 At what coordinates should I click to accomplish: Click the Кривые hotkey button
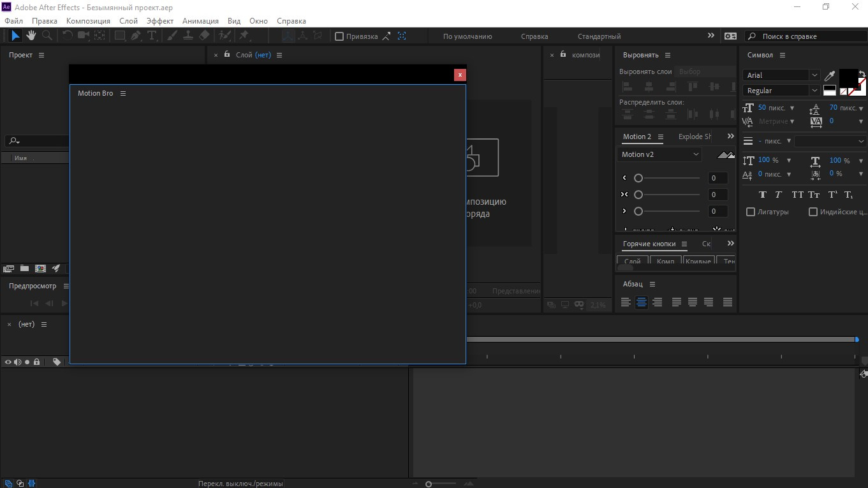click(x=698, y=261)
